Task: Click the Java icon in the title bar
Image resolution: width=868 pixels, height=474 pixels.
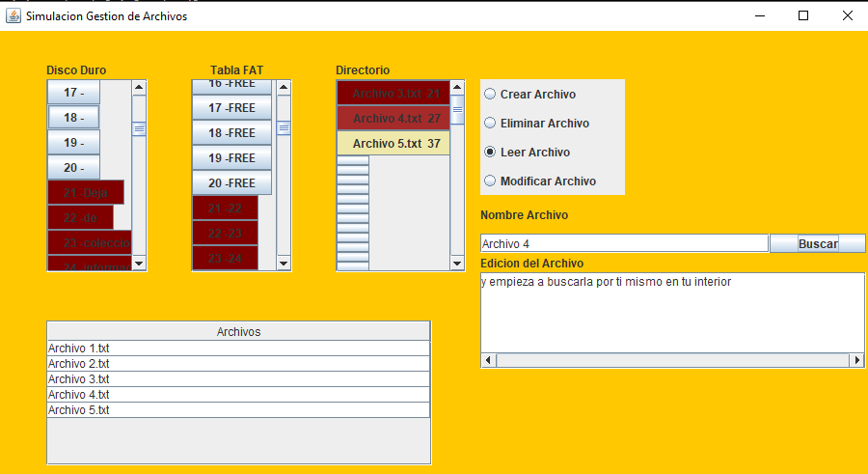Action: coord(14,15)
